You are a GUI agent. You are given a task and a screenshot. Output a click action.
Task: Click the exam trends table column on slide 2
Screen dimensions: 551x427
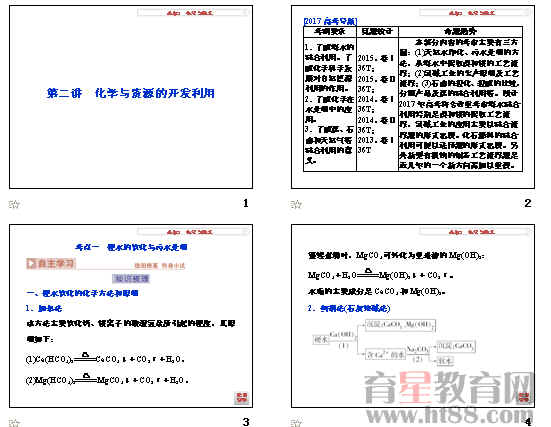[x=460, y=99]
